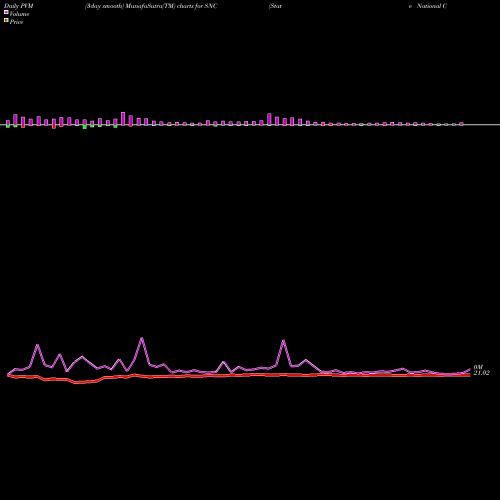Click the Volume legend color swatch
Screen dimensions: 500x500
point(6,12)
